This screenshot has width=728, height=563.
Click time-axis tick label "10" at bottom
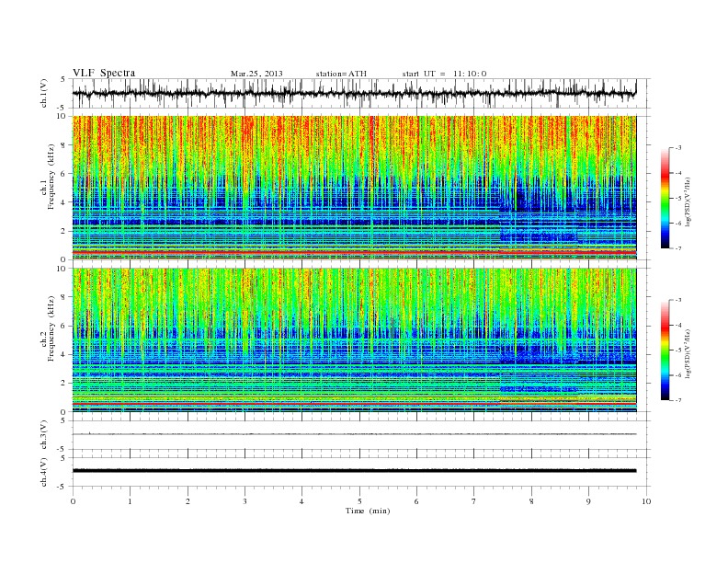(x=646, y=501)
